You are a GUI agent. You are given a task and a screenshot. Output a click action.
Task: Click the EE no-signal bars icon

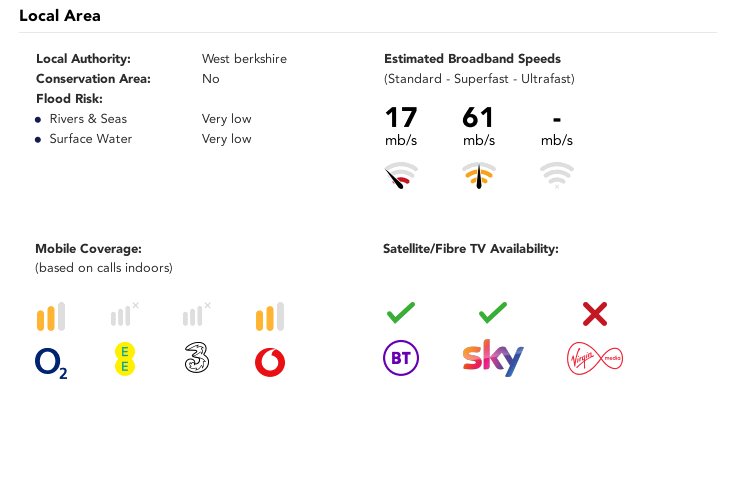pos(124,314)
